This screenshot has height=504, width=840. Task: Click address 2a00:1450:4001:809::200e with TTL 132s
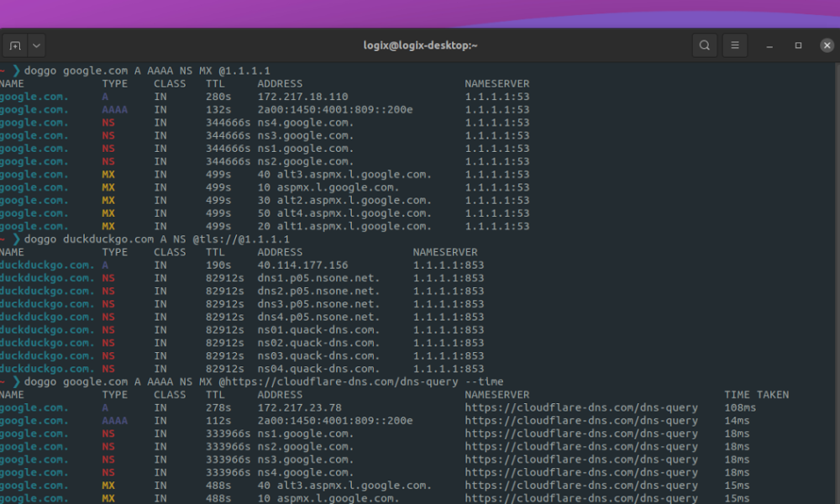coord(335,110)
